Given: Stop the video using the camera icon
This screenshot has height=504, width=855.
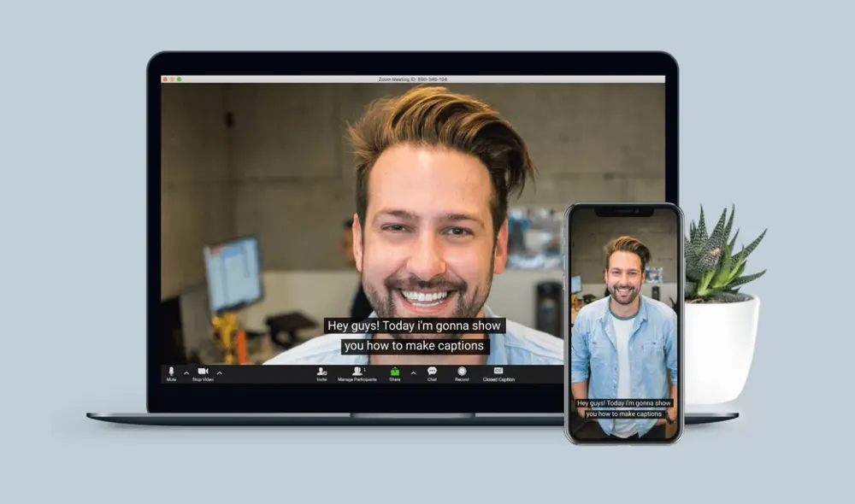Looking at the screenshot, I should [x=203, y=372].
